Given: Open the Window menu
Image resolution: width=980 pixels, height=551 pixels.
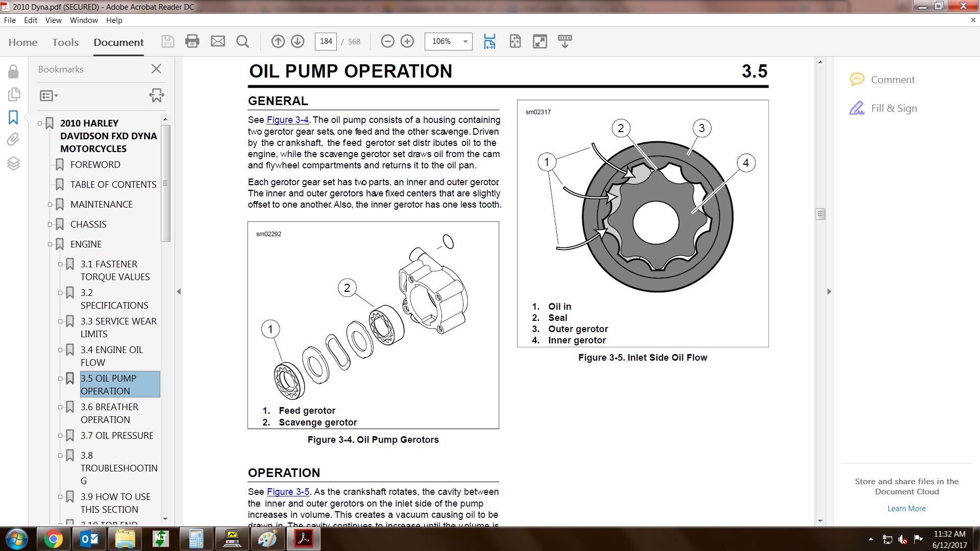Looking at the screenshot, I should tap(84, 20).
